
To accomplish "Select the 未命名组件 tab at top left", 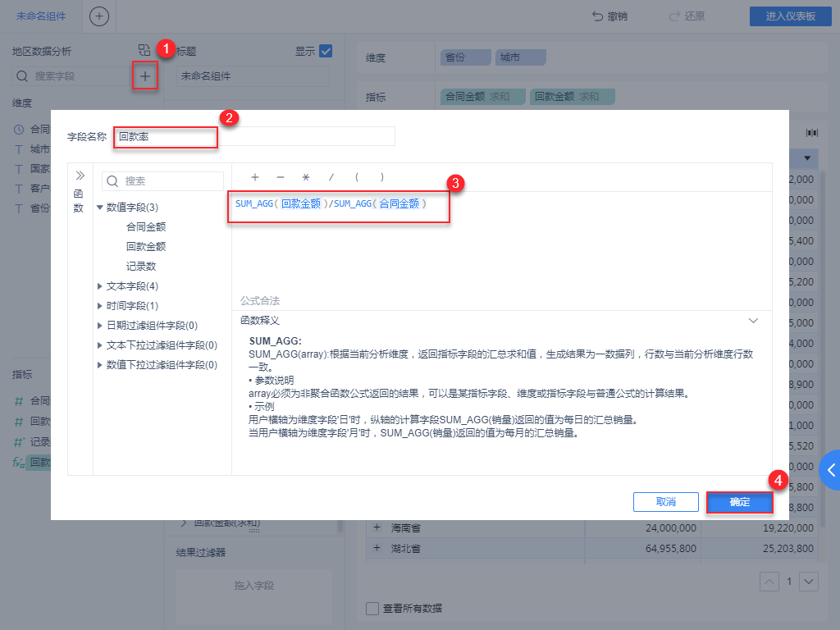I will coord(40,16).
